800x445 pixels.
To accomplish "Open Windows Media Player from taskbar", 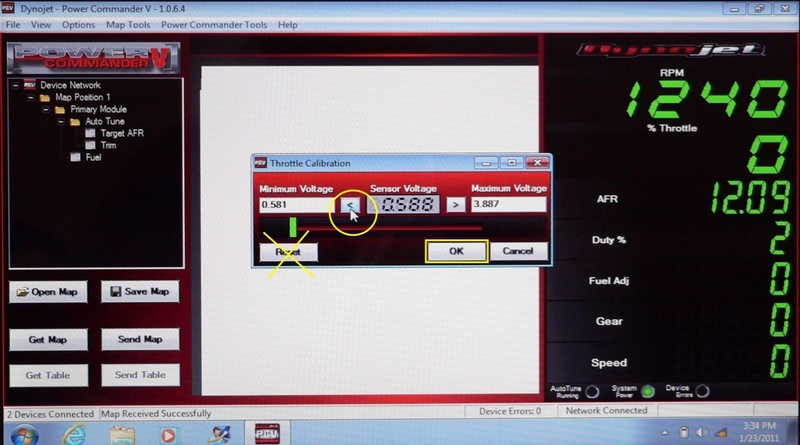I will click(x=169, y=433).
